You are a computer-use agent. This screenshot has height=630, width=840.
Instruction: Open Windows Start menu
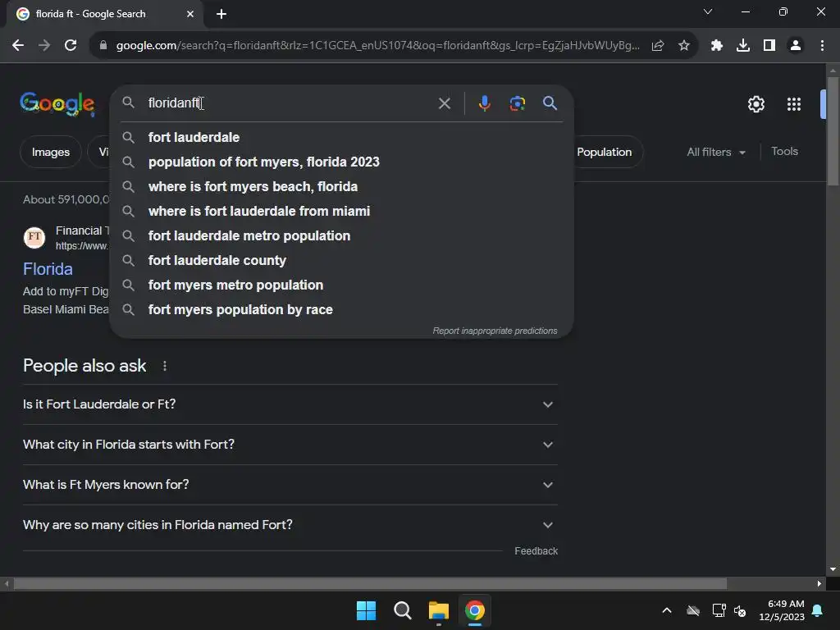point(367,610)
